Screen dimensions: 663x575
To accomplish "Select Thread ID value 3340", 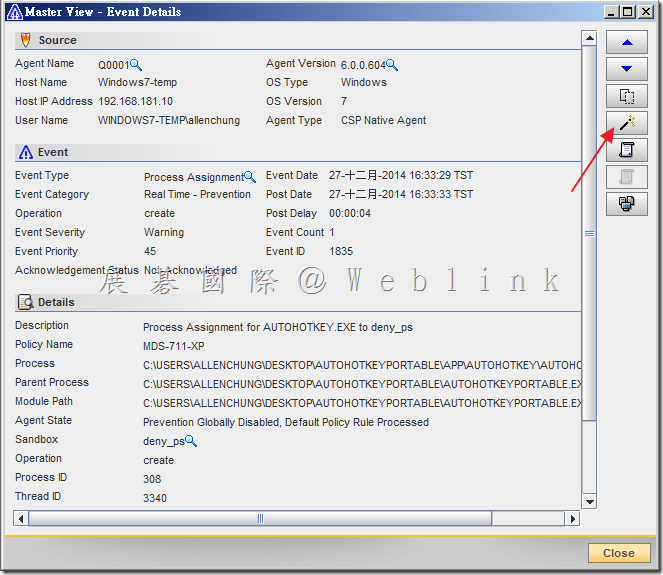I will [x=155, y=498].
